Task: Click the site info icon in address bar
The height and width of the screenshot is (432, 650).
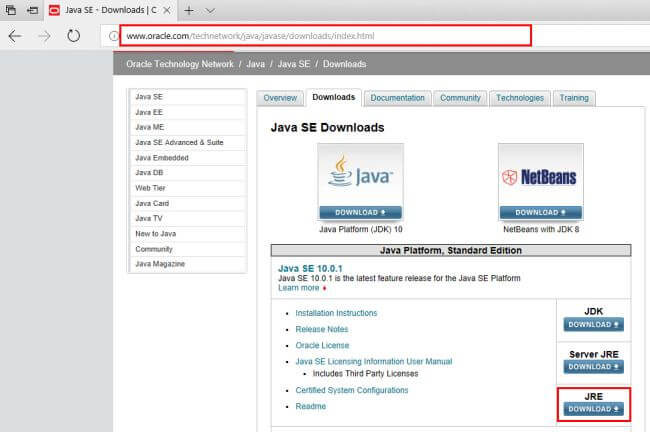Action: coord(113,36)
